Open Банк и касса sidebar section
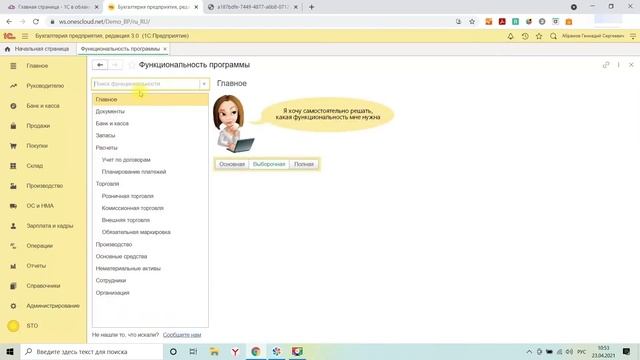Screen dimensions: 640x360 43,106
